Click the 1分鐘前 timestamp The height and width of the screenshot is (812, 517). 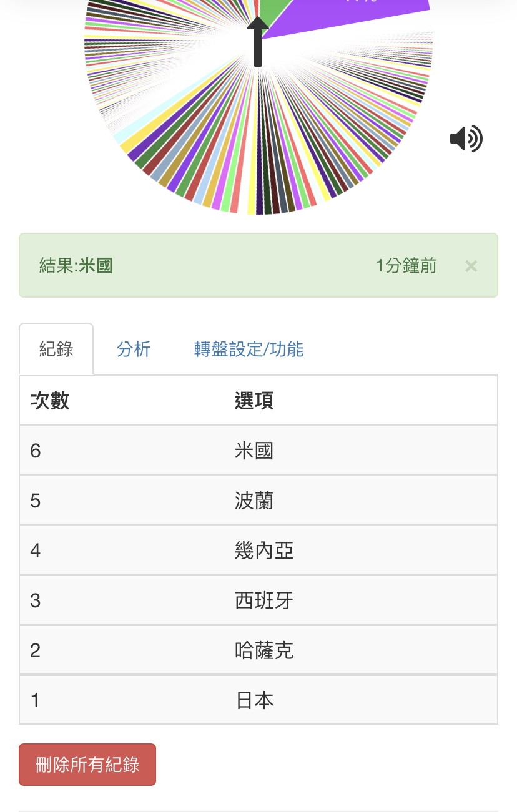(x=406, y=266)
